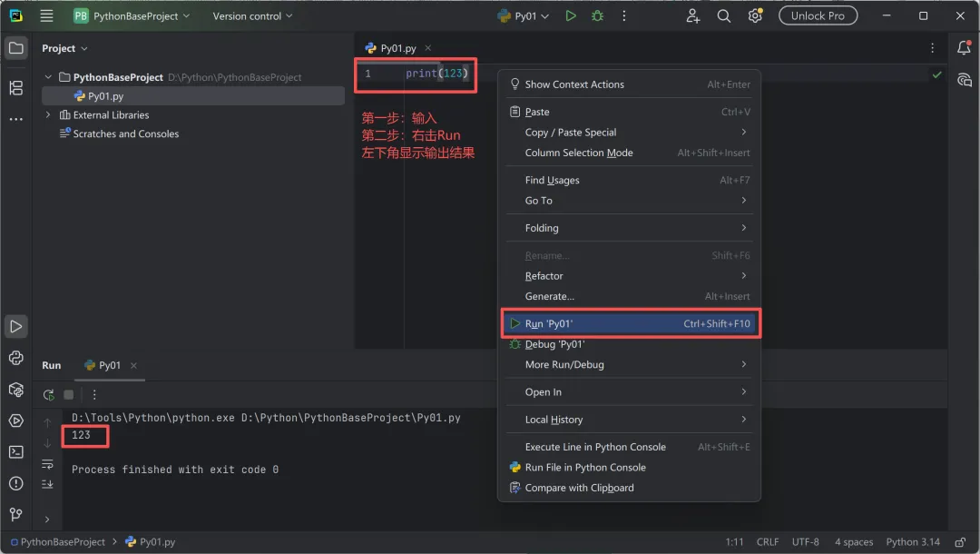Choose Find Usages in context menu
The width and height of the screenshot is (980, 554).
pyautogui.click(x=630, y=180)
